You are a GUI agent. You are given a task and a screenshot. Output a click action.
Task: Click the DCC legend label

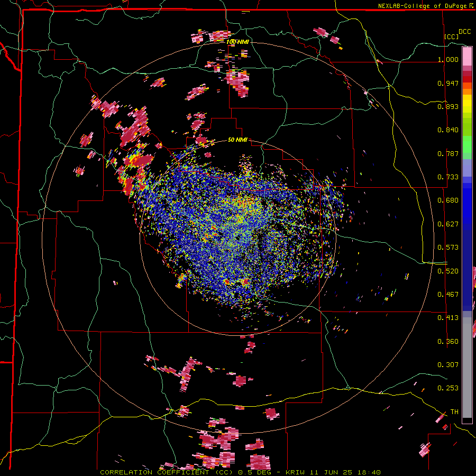pos(464,32)
